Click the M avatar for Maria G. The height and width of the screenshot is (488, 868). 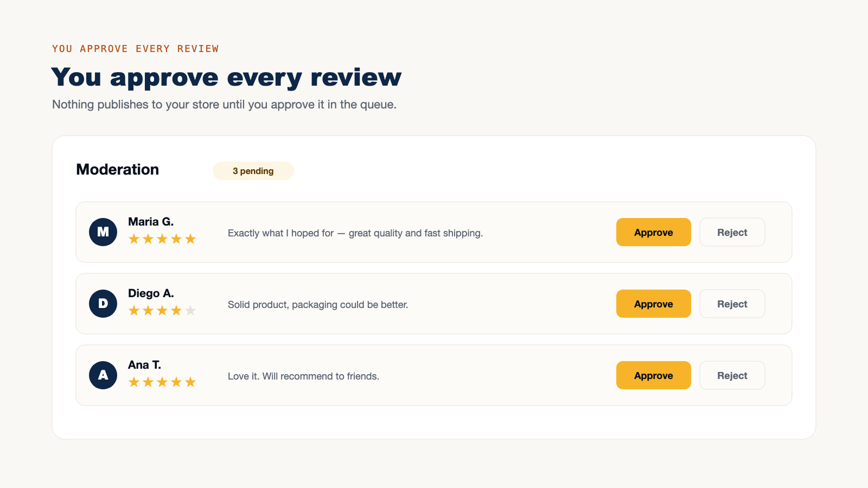[103, 232]
